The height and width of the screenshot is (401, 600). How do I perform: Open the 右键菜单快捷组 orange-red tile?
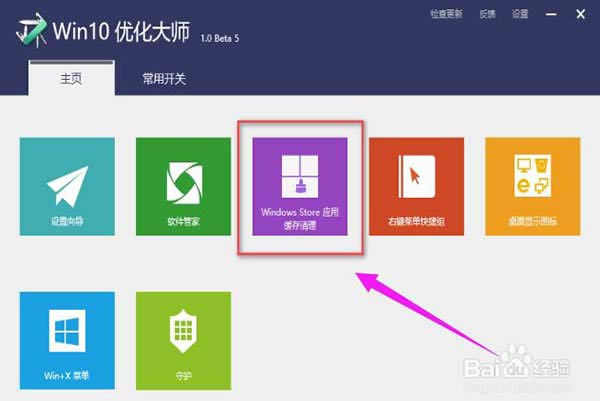pyautogui.click(x=416, y=186)
